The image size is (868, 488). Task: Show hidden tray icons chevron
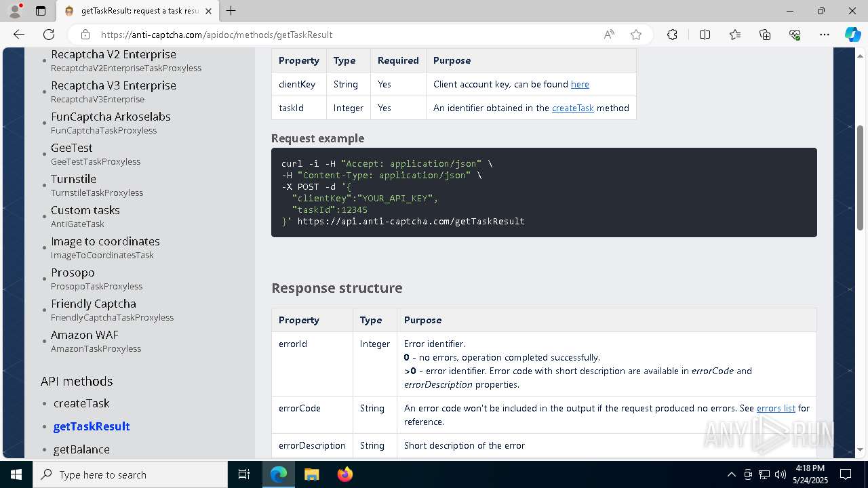731,474
